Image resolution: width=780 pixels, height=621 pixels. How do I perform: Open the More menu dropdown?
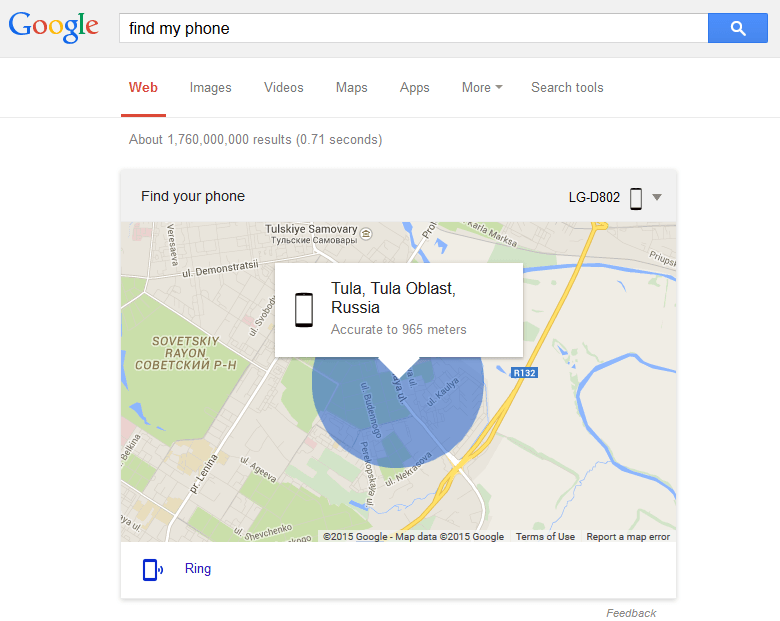click(482, 88)
